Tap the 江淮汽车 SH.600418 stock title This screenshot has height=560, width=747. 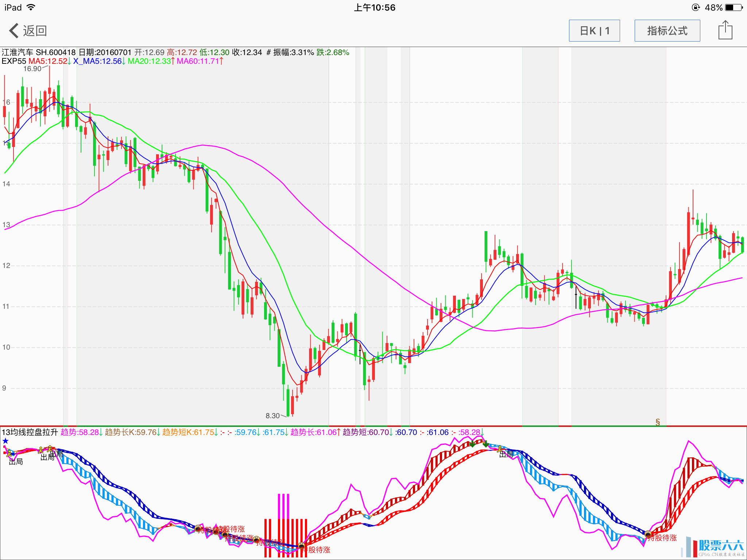(39, 52)
